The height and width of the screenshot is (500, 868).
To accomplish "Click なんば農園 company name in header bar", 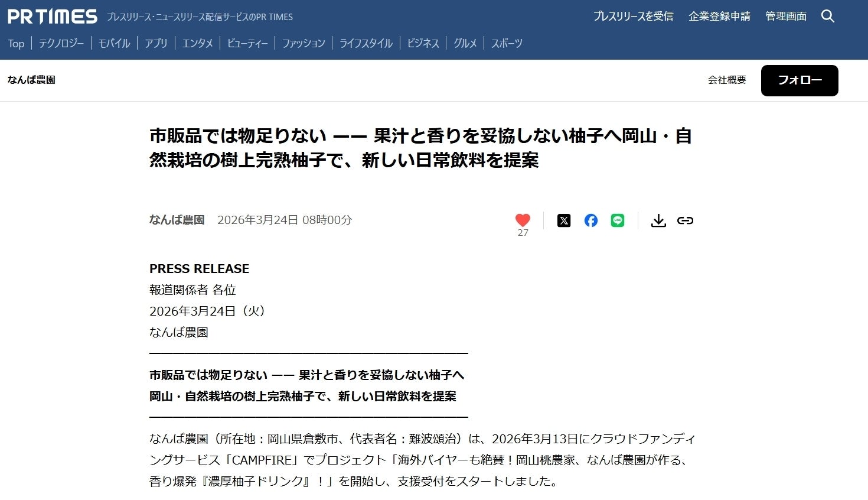I will tap(31, 80).
